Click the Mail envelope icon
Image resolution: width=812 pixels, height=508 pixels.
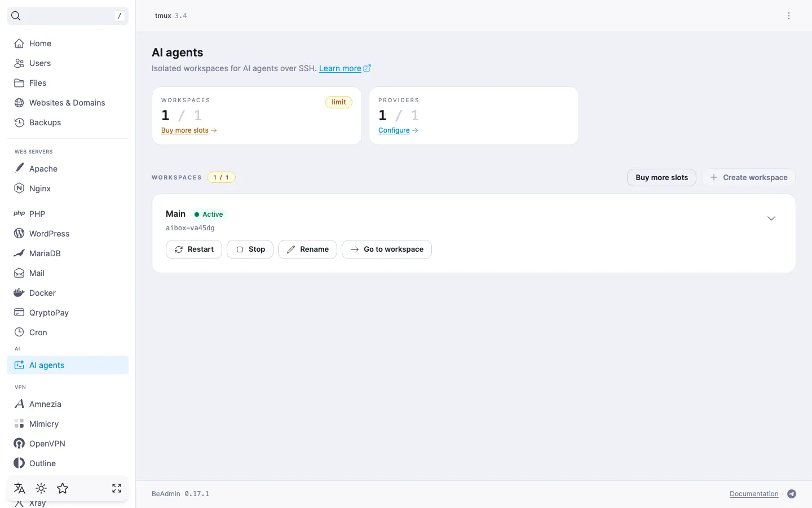(19, 273)
